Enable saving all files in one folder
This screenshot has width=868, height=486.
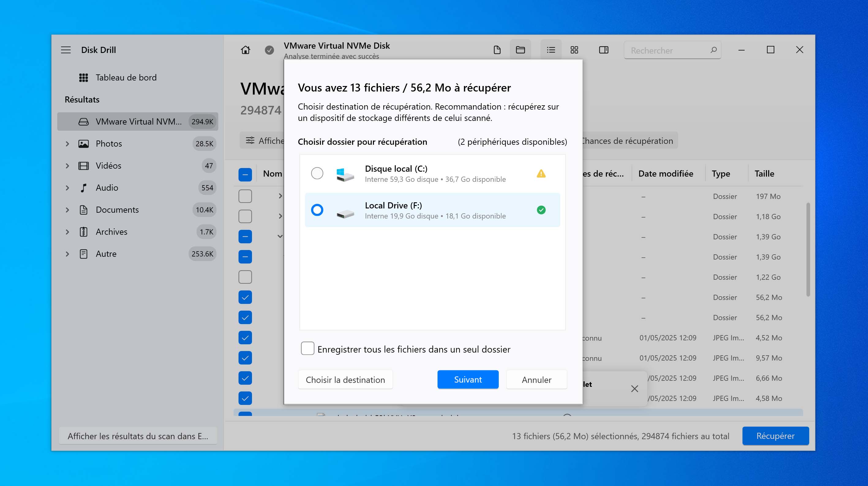[307, 348]
